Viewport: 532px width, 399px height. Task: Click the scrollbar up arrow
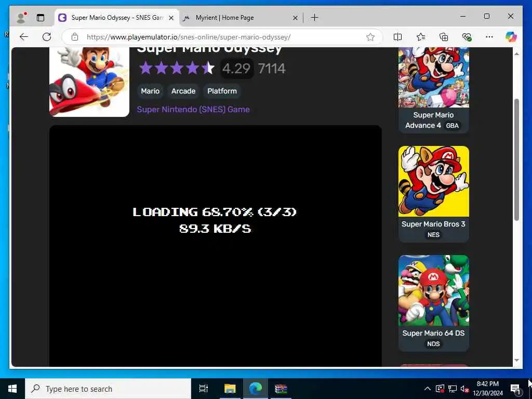[x=517, y=54]
